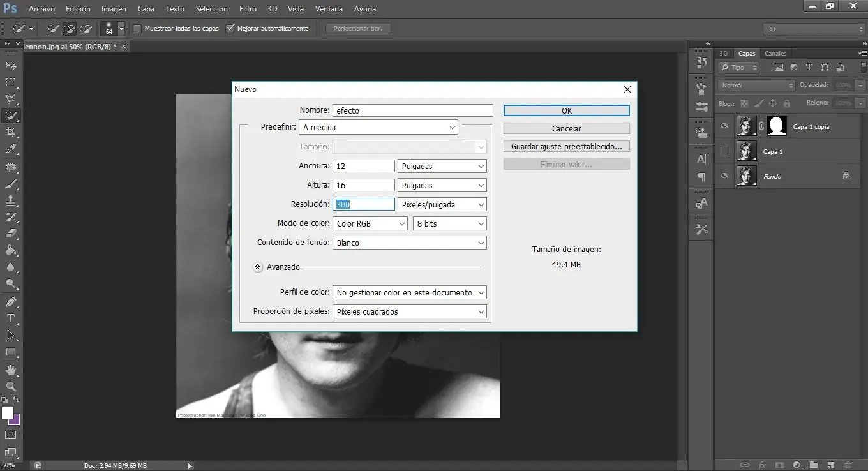The image size is (868, 471).
Task: Hide the Fondo layer visibility
Action: coord(724,176)
